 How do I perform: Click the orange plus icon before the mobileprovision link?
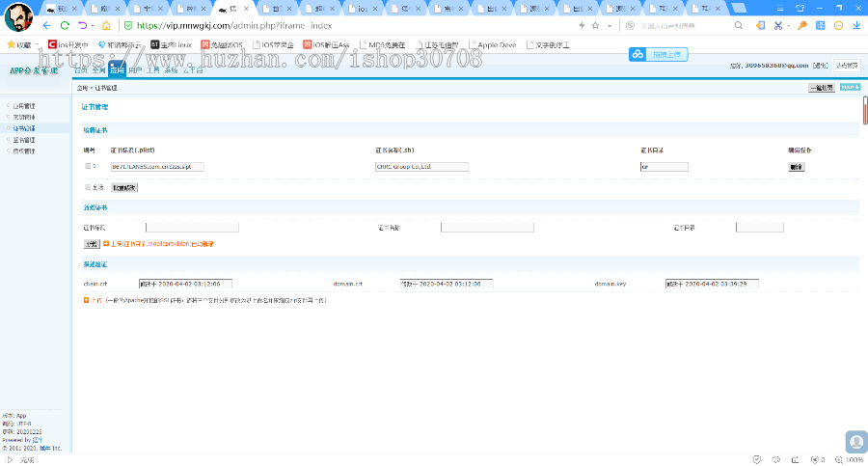coord(106,244)
